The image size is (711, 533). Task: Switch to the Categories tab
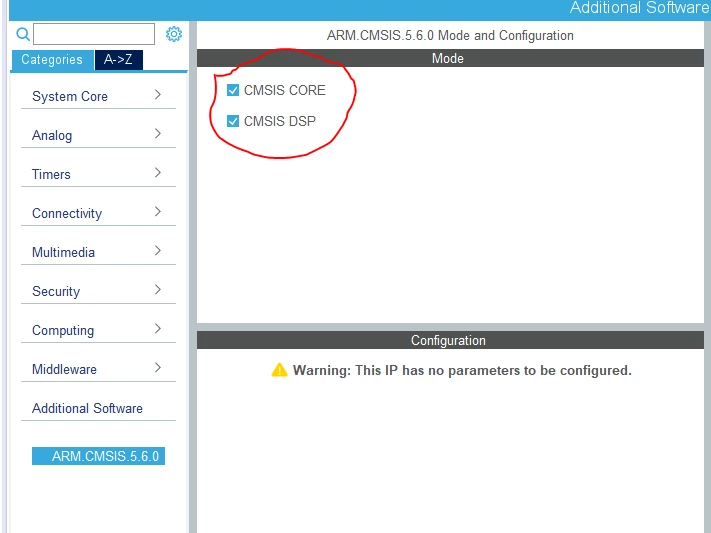coord(52,60)
